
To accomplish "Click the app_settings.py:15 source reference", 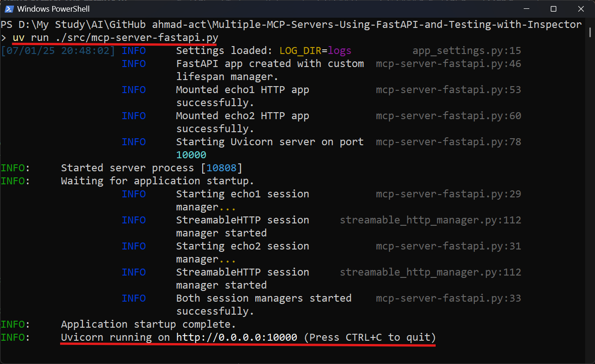I will click(467, 50).
